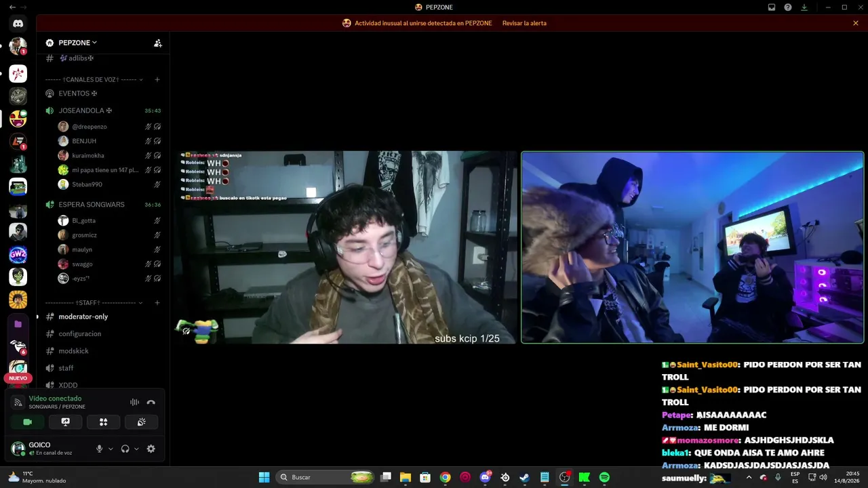
Task: Click the green download update icon
Action: [x=804, y=7]
